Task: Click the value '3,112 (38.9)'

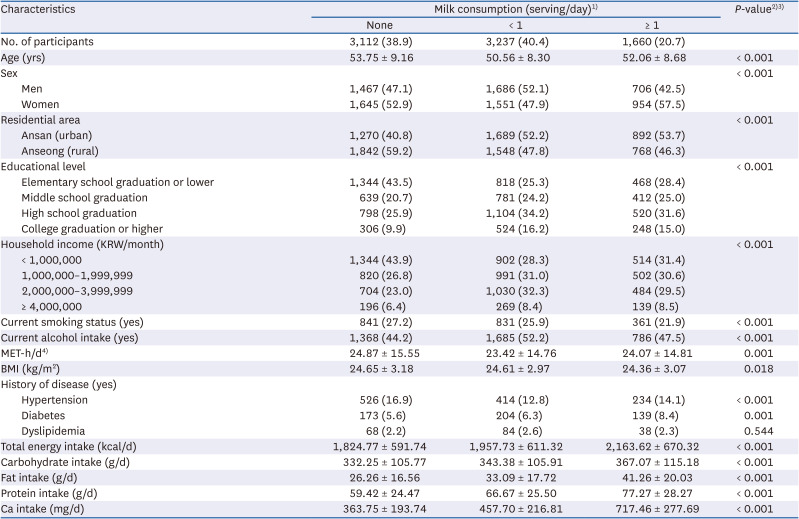Action: tap(381, 42)
